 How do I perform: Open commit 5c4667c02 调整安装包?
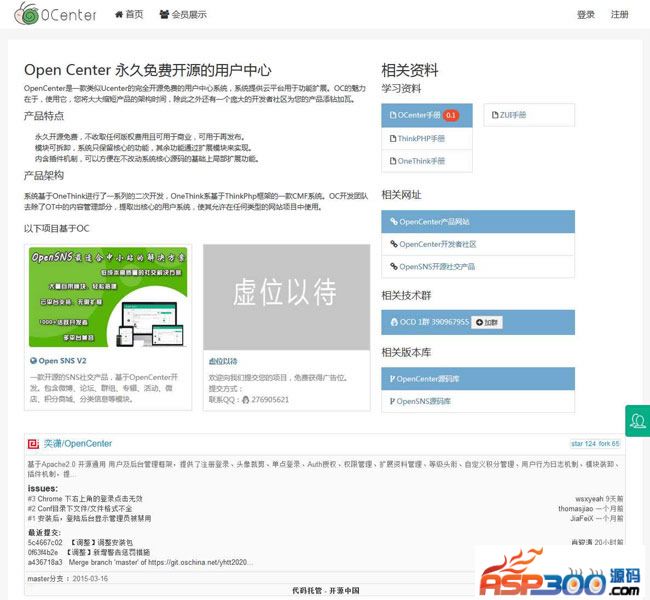80,542
